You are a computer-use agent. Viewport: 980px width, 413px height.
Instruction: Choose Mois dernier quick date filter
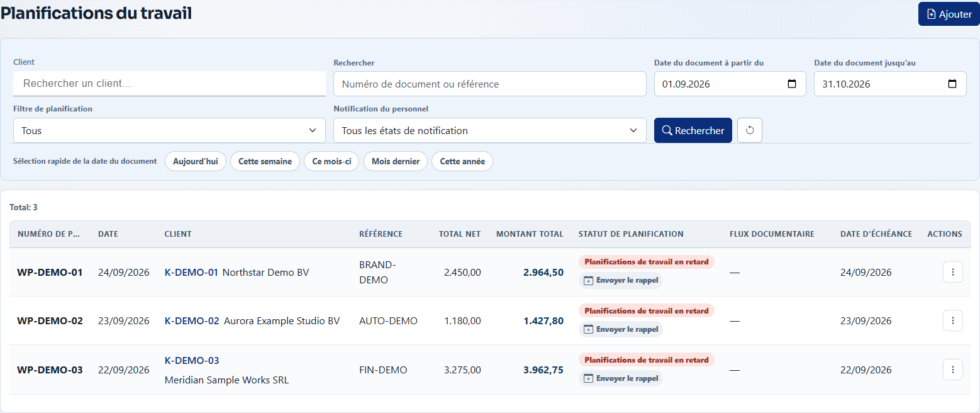click(x=396, y=161)
